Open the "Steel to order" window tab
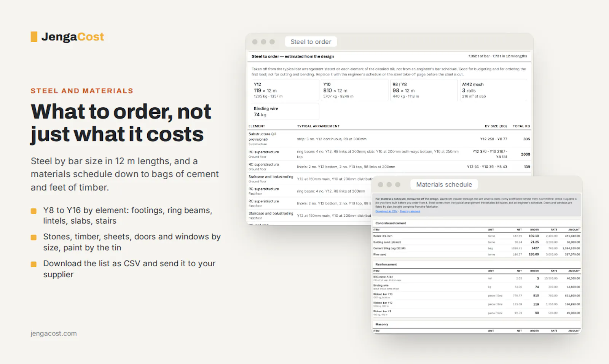The width and height of the screenshot is (609, 364). pos(311,42)
